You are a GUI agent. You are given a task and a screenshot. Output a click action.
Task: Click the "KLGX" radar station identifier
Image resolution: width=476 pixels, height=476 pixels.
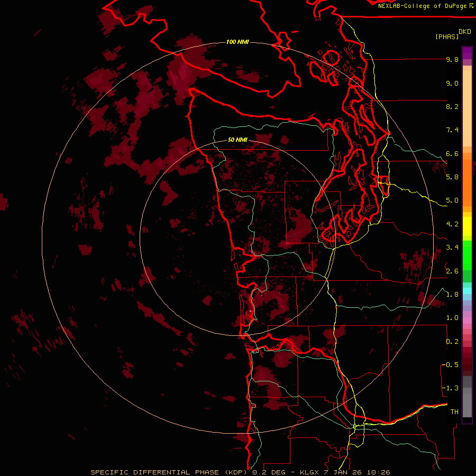pyautogui.click(x=309, y=472)
